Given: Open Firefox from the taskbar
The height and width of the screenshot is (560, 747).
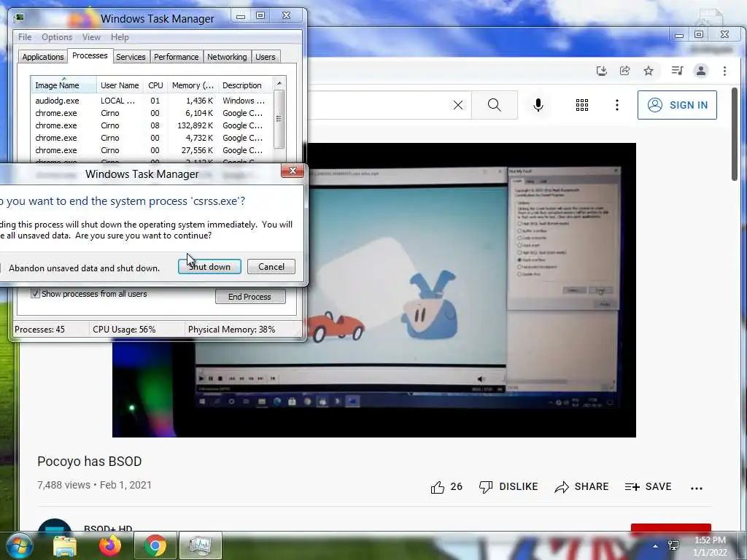Looking at the screenshot, I should click(x=109, y=545).
